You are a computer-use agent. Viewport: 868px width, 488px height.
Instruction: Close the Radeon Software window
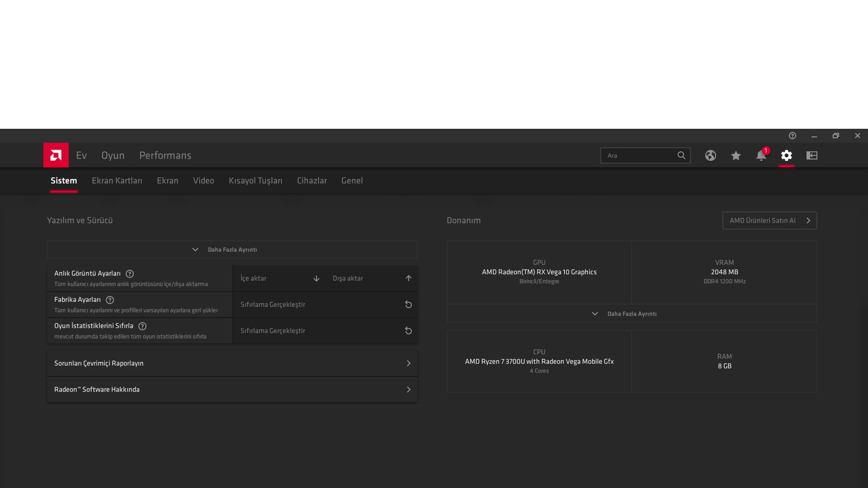(858, 136)
